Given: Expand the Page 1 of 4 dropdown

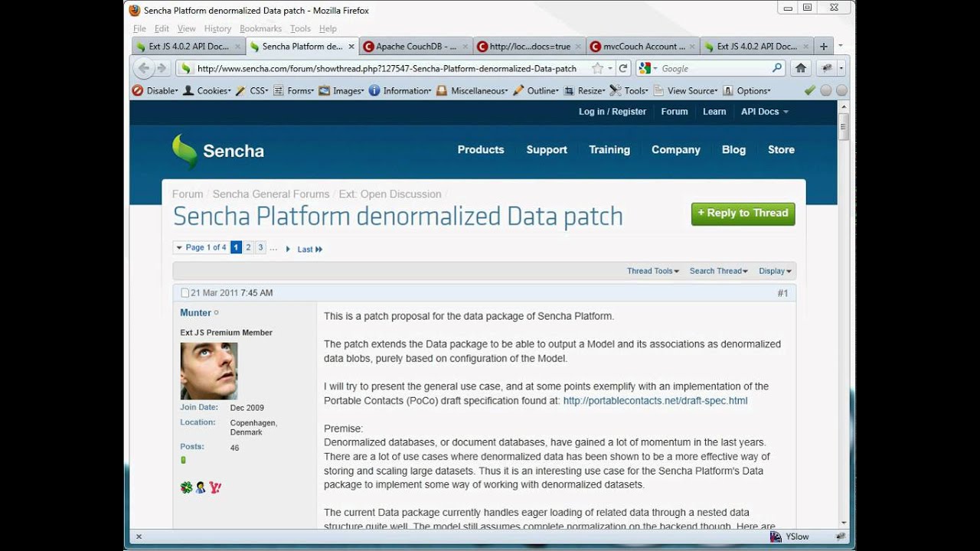Looking at the screenshot, I should point(201,248).
